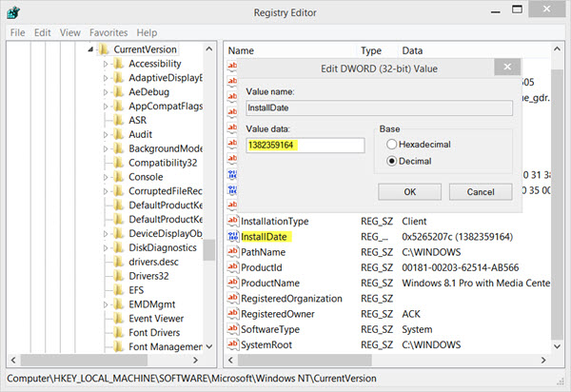
Task: Open the Help menu
Action: click(x=147, y=32)
